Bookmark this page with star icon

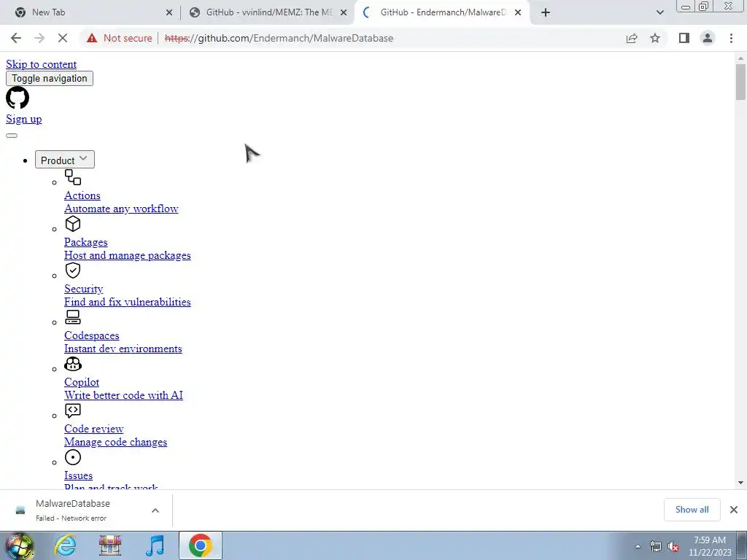(655, 38)
